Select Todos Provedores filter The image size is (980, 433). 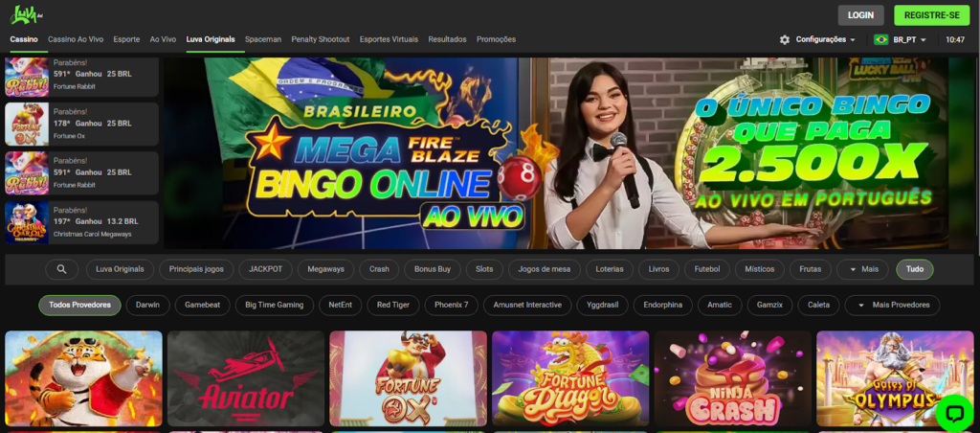click(80, 305)
